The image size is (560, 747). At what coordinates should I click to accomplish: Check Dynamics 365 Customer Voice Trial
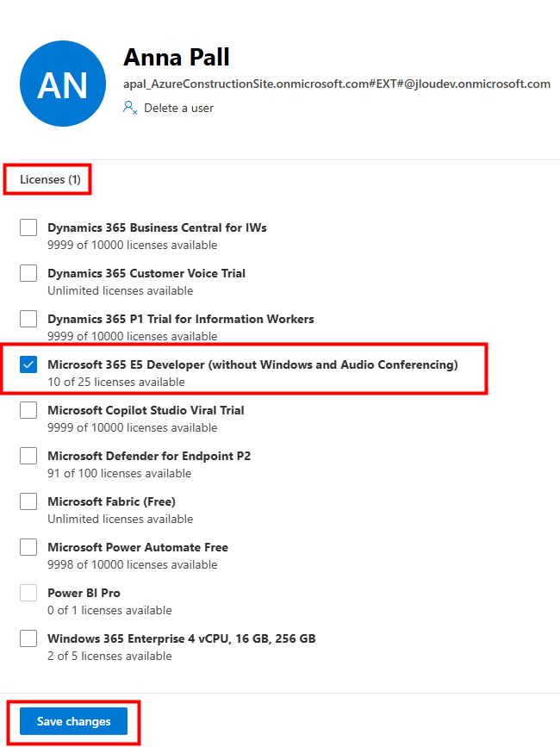click(x=29, y=273)
